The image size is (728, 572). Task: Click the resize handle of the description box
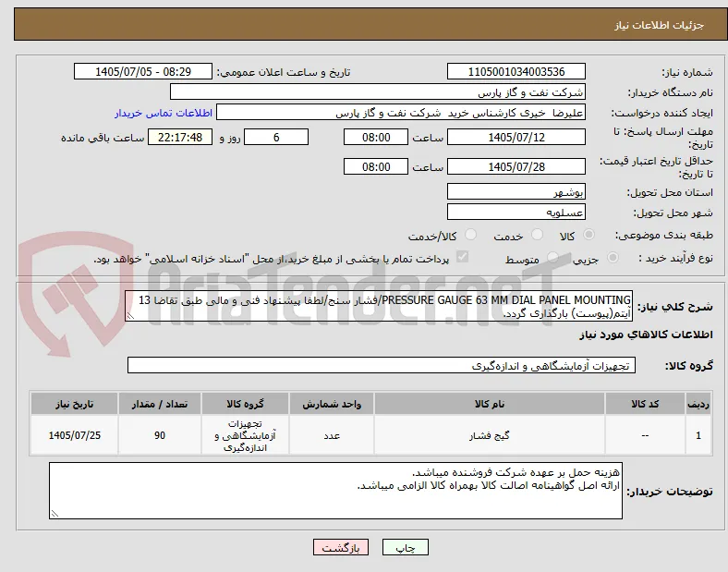coord(130,316)
